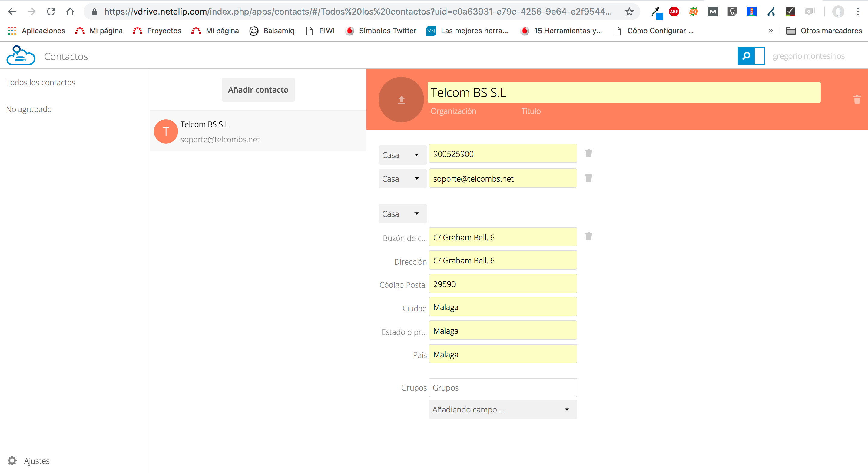This screenshot has width=868, height=473.
Task: Upload a contact photo avatar
Action: 401,100
